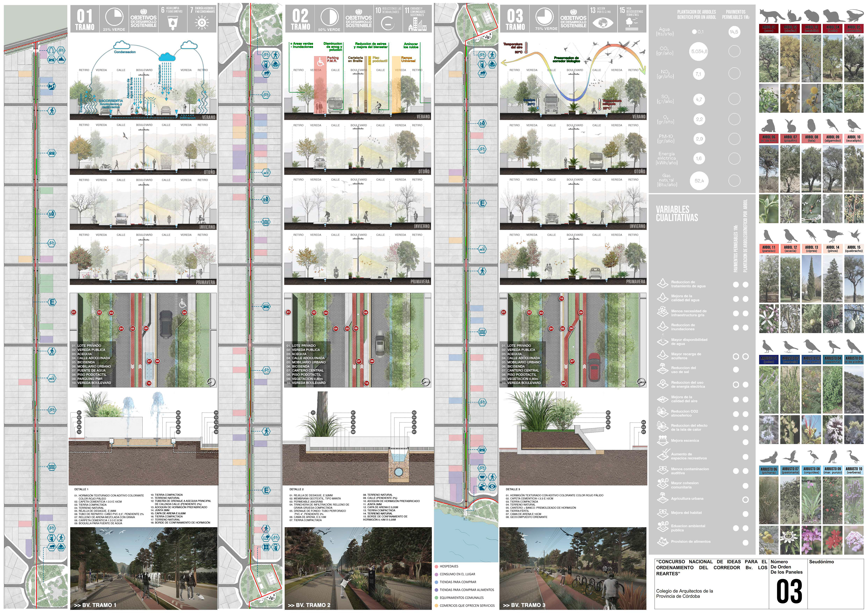The height and width of the screenshot is (613, 868).
Task: Click the iguana silhouette above ARBOL 05
Action: click(853, 16)
